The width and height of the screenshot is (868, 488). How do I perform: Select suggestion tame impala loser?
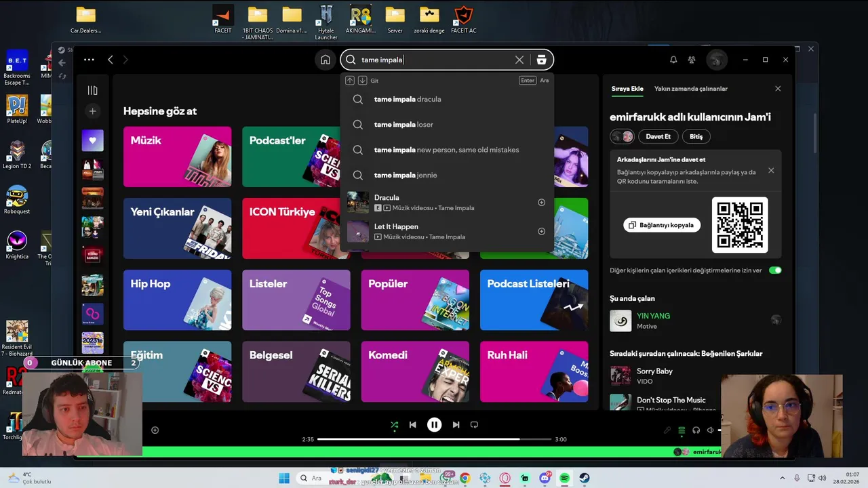point(447,125)
